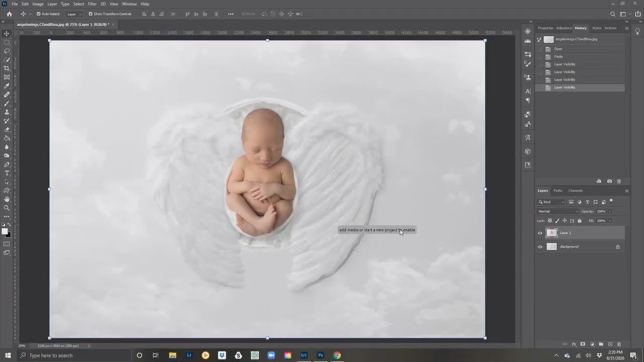Image resolution: width=644 pixels, height=362 pixels.
Task: Select the Horizontal Type tool
Action: point(7,173)
